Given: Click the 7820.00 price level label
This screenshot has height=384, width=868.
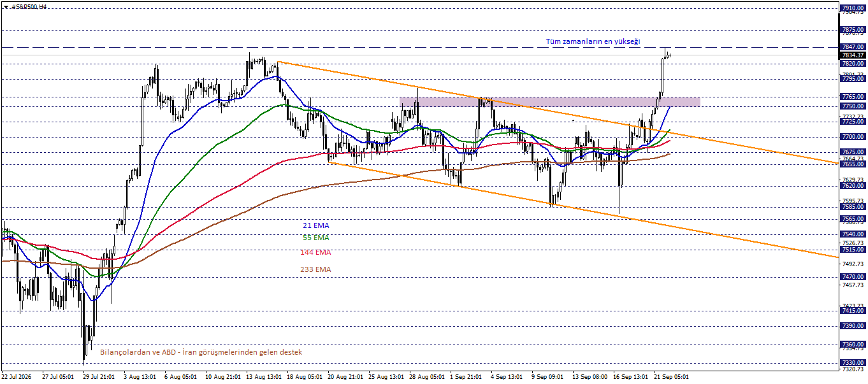Looking at the screenshot, I should pos(853,64).
